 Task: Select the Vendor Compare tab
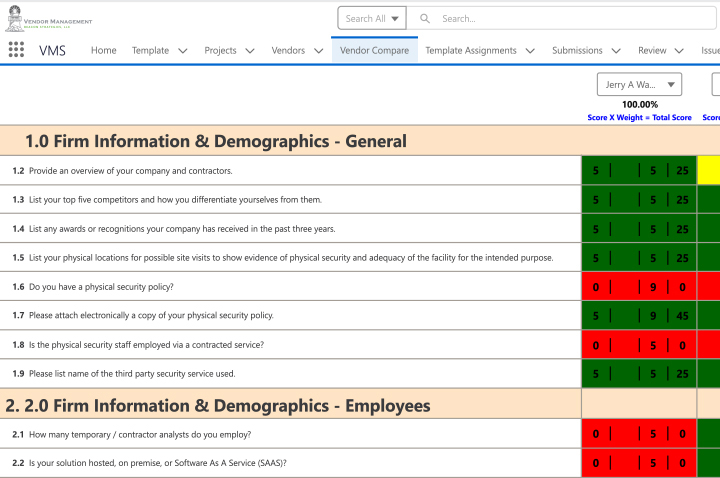point(375,50)
